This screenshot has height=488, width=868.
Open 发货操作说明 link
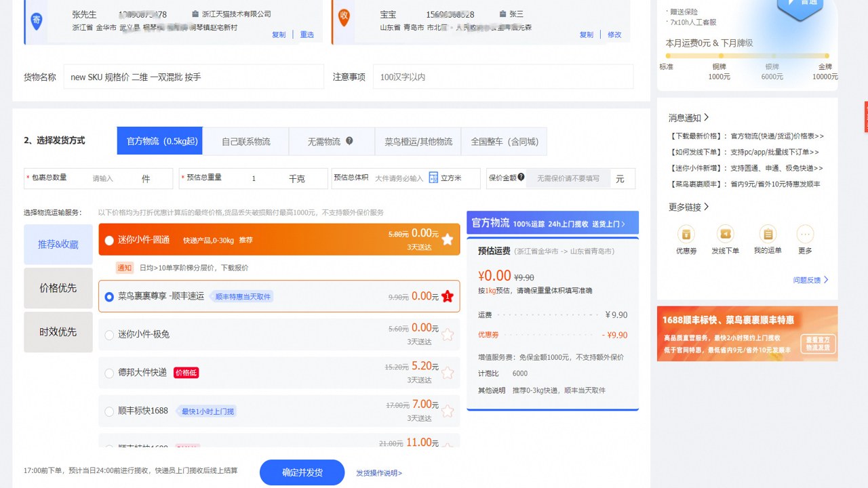[379, 473]
